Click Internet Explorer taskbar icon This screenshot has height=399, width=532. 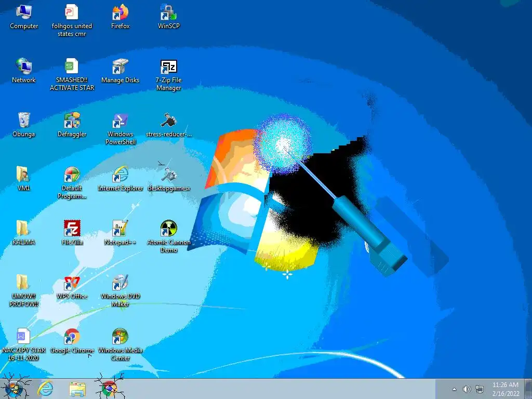pyautogui.click(x=45, y=389)
